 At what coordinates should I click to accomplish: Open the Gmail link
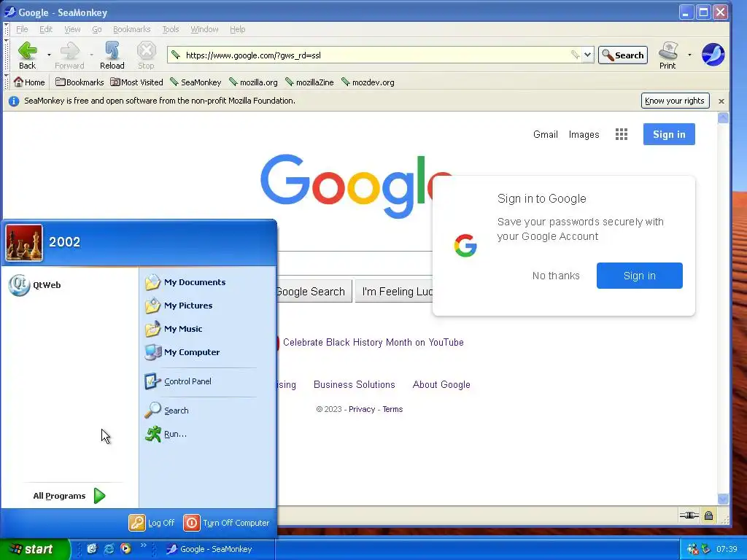[x=546, y=134]
